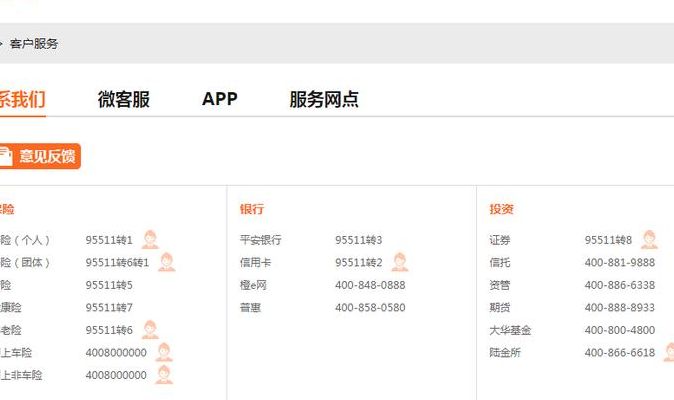Image resolution: width=674 pixels, height=400 pixels.
Task: Click the 信托 label
Action: [x=500, y=262]
